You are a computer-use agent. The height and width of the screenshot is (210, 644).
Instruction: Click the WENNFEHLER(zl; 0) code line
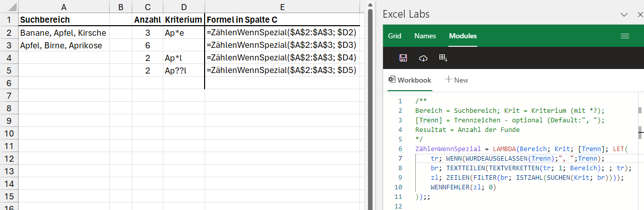[464, 187]
